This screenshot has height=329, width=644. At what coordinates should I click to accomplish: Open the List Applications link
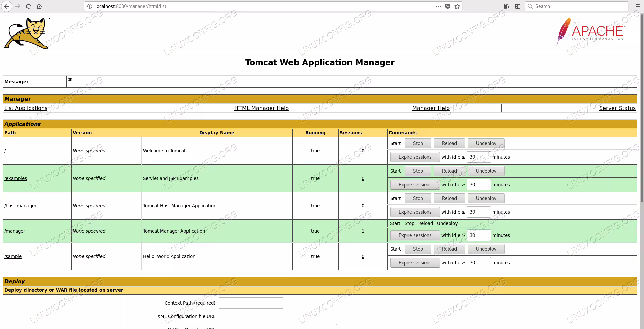click(x=26, y=108)
